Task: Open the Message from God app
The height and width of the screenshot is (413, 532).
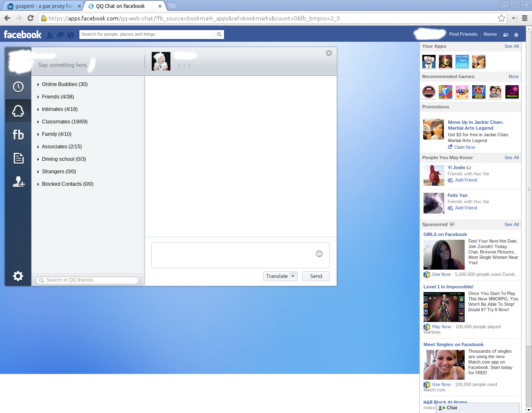Action: coord(462,61)
